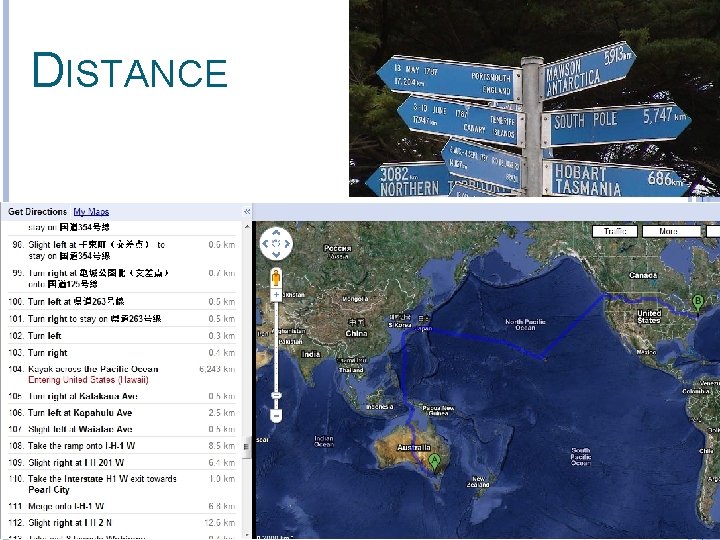Viewport: 720px width, 540px height.
Task: Pan the map left with navigation arrow
Action: click(x=265, y=244)
